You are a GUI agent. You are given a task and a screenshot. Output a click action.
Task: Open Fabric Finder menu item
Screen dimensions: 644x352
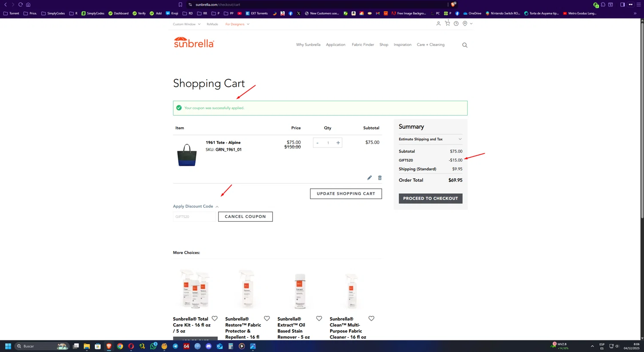tap(363, 45)
